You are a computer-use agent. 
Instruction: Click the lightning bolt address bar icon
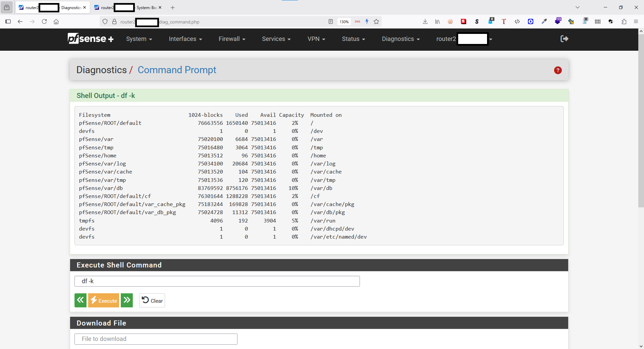[x=367, y=21]
